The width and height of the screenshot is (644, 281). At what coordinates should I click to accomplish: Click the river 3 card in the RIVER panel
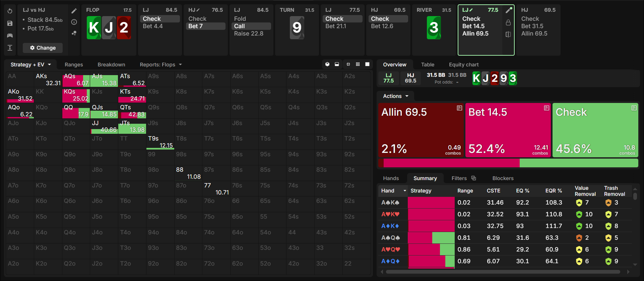click(x=434, y=27)
